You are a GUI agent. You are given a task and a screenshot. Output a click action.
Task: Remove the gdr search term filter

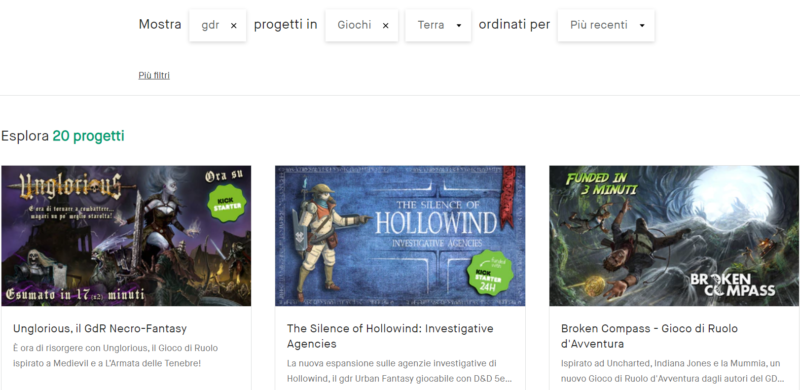point(234,26)
